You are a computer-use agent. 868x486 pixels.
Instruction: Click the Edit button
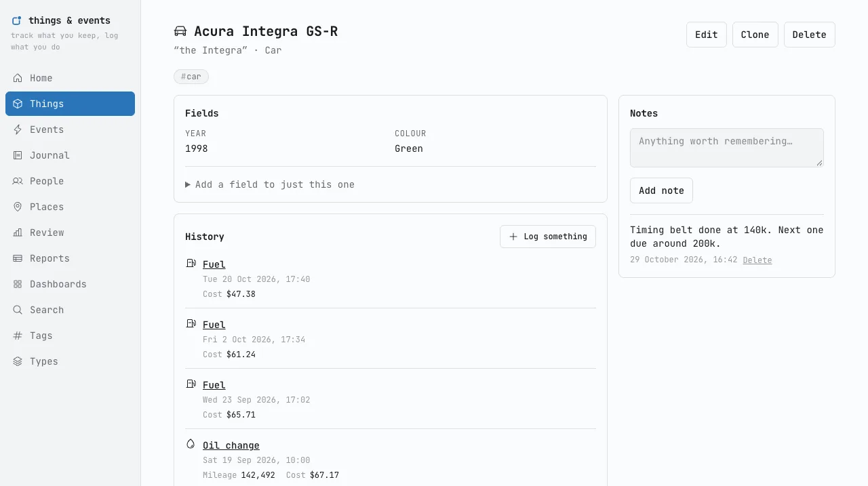pos(707,35)
